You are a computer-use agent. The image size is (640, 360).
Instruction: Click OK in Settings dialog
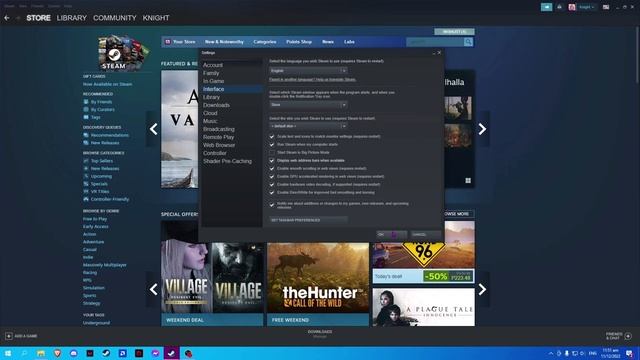(x=391, y=235)
